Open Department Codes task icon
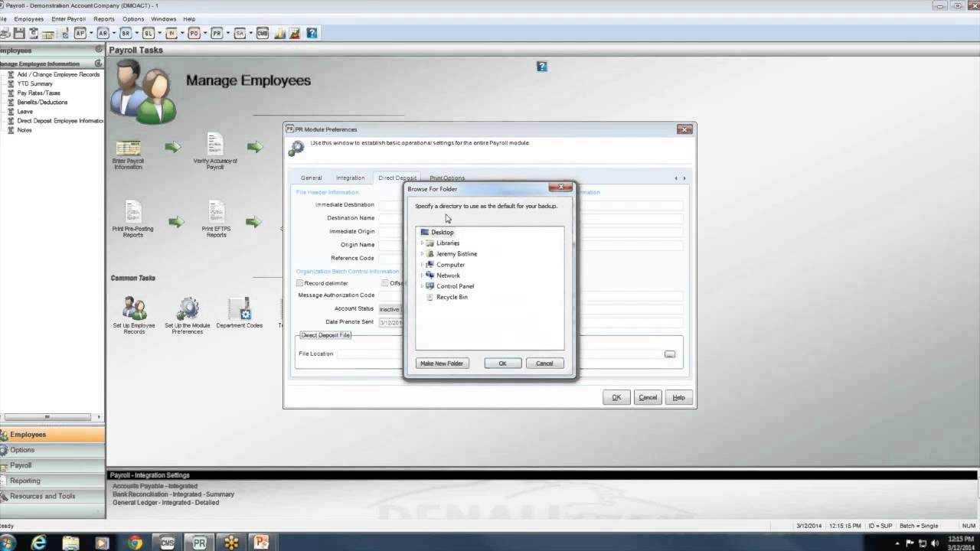980x551 pixels. click(x=239, y=313)
